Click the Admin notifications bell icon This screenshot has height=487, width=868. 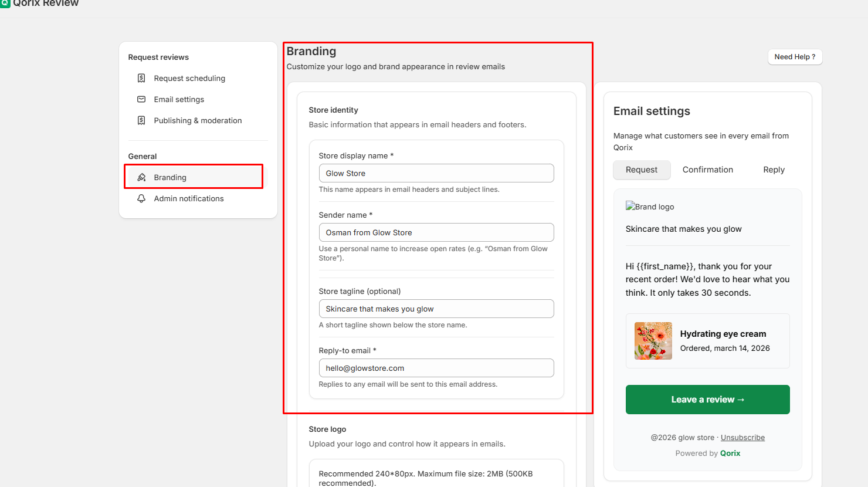point(141,198)
